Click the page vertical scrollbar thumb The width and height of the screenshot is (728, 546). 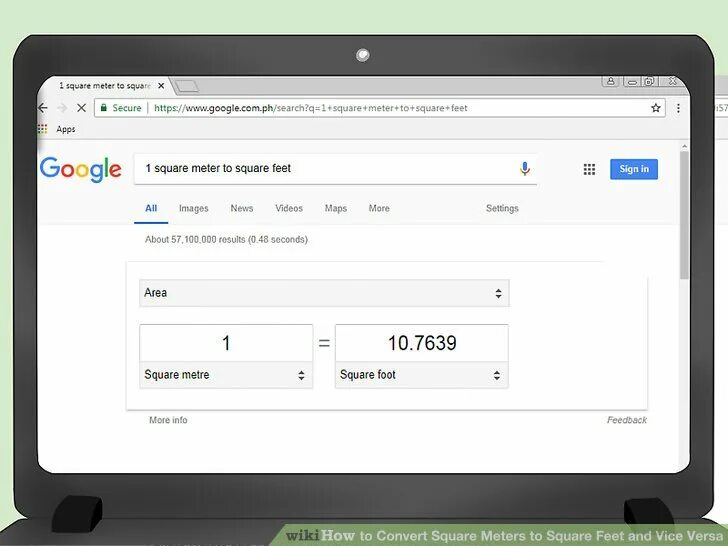click(x=684, y=215)
